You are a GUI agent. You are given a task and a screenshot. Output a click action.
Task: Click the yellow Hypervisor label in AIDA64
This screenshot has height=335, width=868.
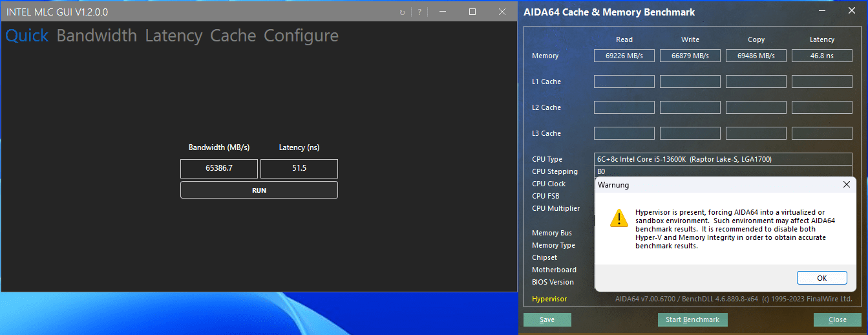549,299
